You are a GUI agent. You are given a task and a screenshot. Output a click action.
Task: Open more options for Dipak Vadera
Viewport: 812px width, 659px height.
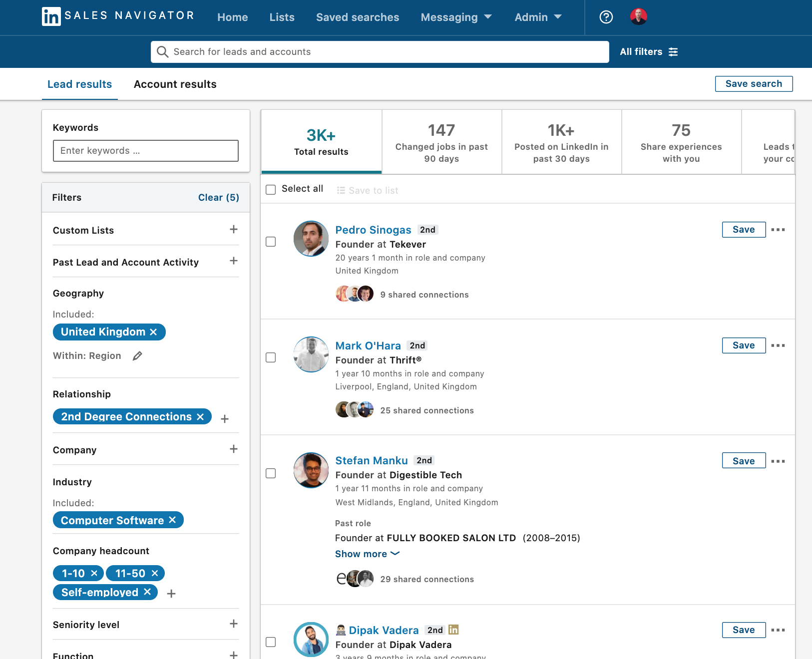(x=778, y=630)
